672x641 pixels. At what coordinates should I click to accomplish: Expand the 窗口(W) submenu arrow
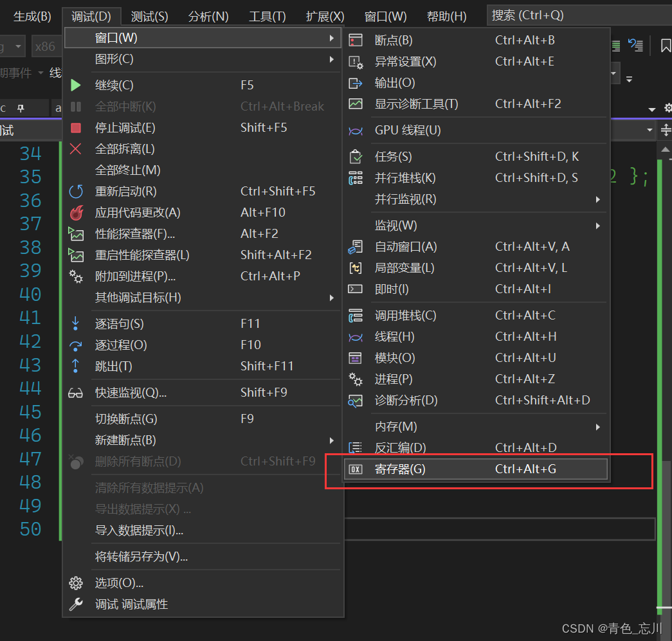pos(332,38)
